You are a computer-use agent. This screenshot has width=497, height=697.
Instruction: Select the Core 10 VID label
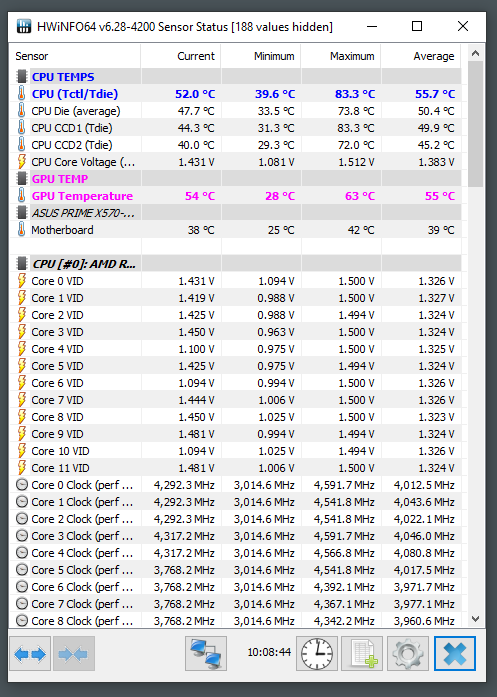pyautogui.click(x=60, y=451)
